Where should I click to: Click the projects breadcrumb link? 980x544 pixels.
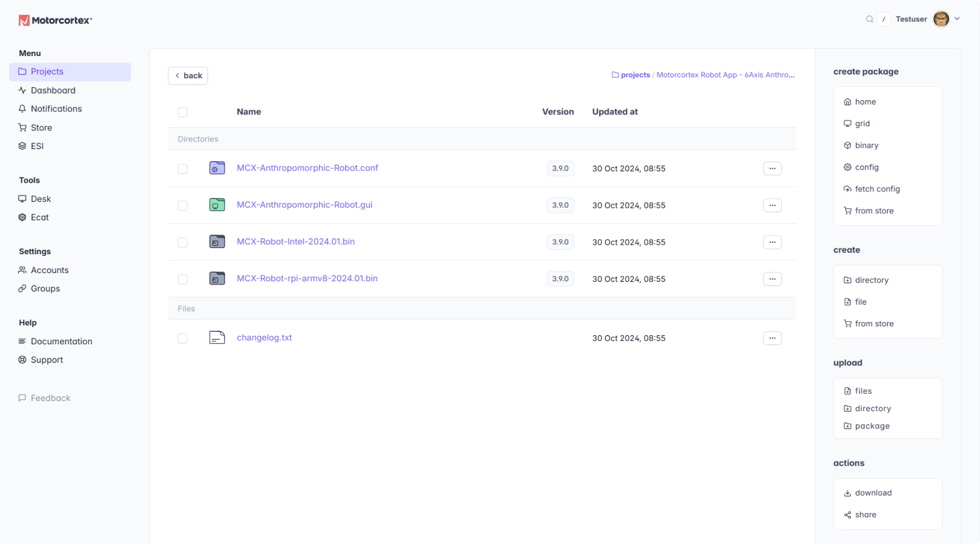click(x=635, y=75)
